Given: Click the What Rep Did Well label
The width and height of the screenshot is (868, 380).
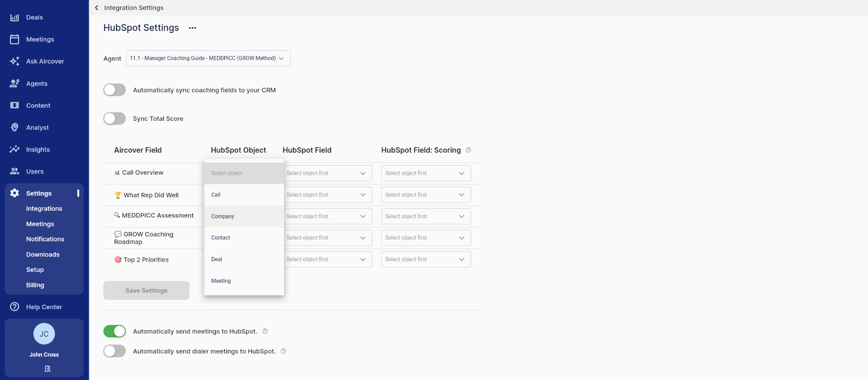Looking at the screenshot, I should click(147, 195).
